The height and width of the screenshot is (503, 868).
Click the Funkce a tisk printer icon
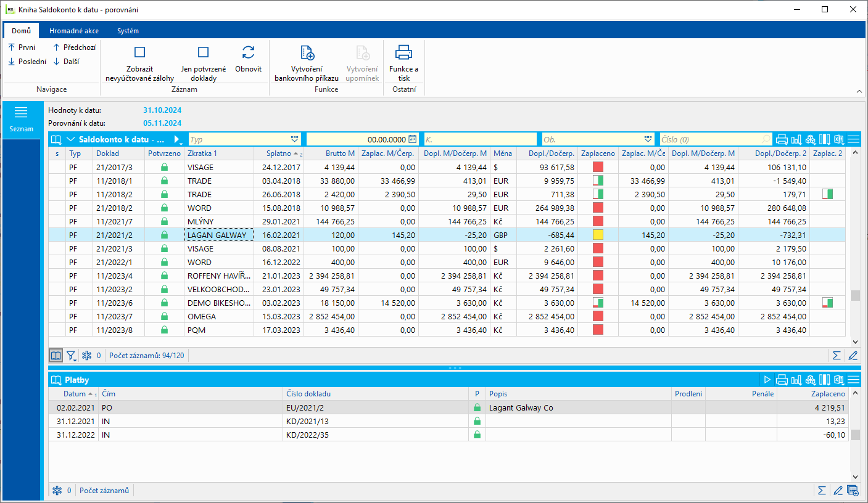403,53
